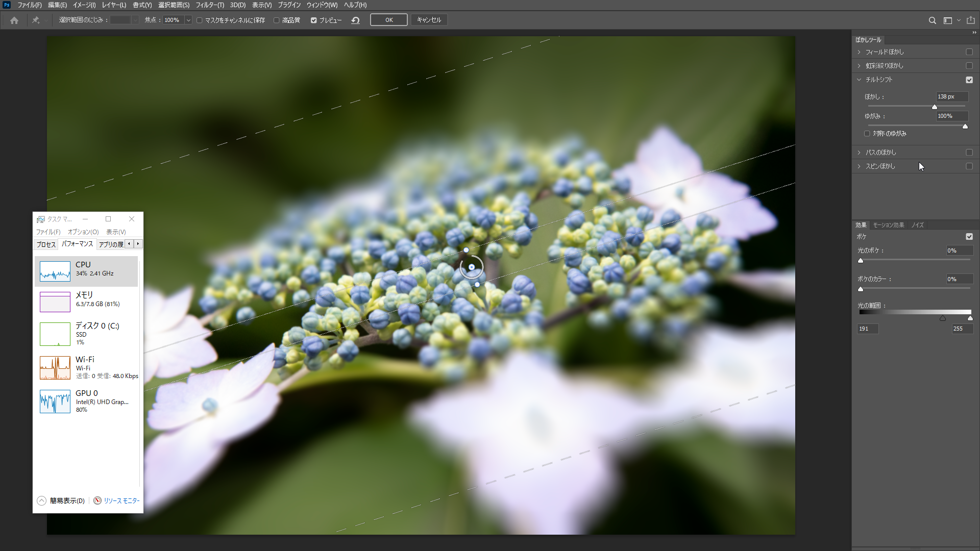This screenshot has width=980, height=551.
Task: Open the workspace switcher icon
Action: click(x=948, y=20)
